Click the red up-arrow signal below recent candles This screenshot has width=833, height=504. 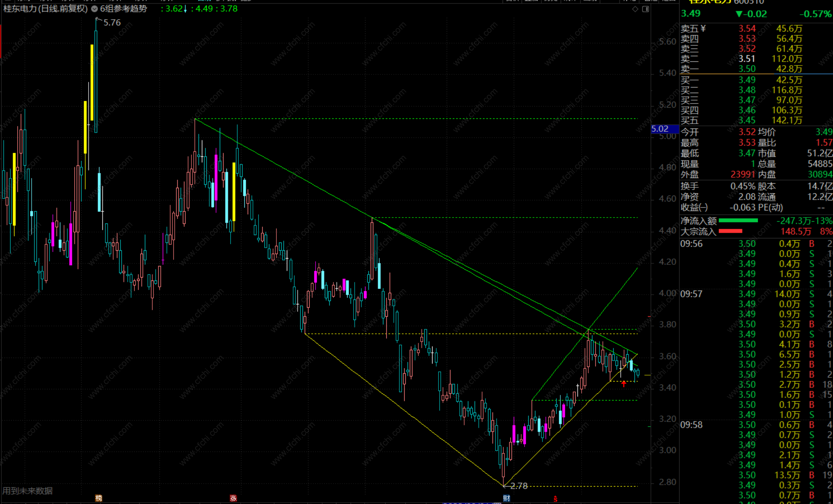click(624, 384)
